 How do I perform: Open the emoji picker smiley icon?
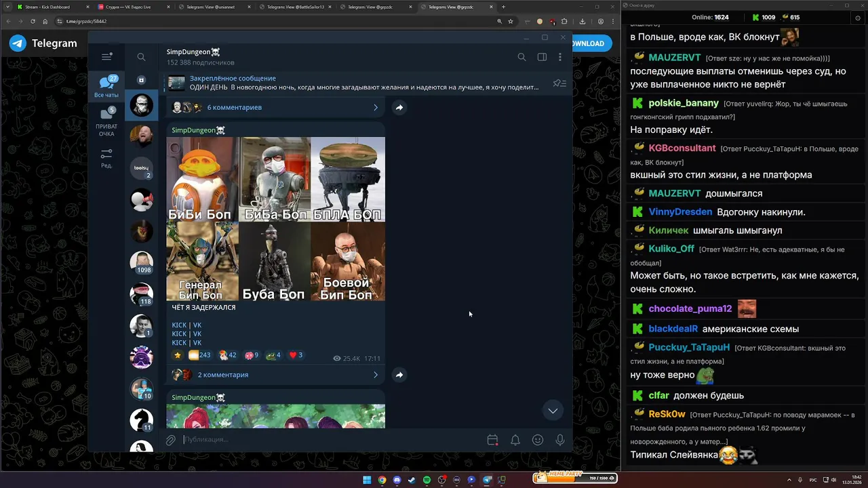click(x=538, y=440)
